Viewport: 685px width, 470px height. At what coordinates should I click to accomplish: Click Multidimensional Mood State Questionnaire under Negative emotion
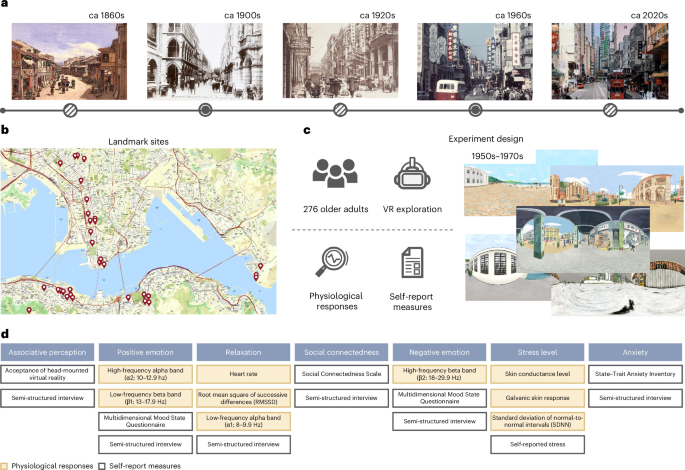point(439,398)
